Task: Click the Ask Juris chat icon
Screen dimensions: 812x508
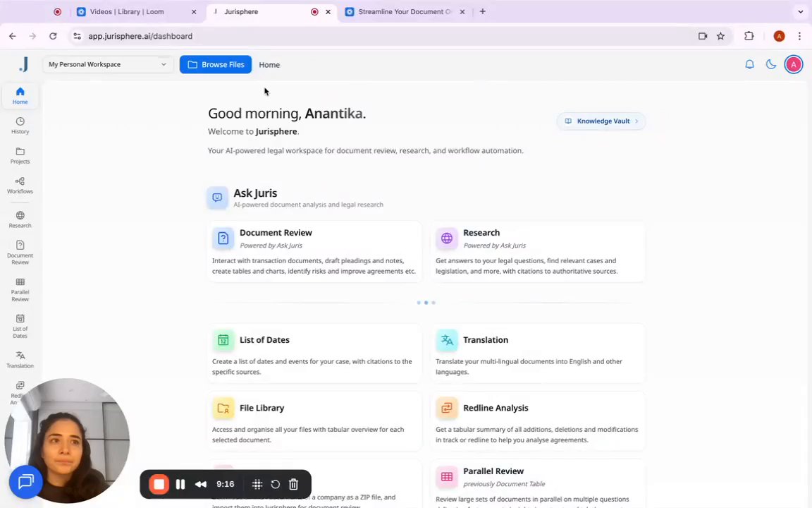Action: (x=218, y=198)
